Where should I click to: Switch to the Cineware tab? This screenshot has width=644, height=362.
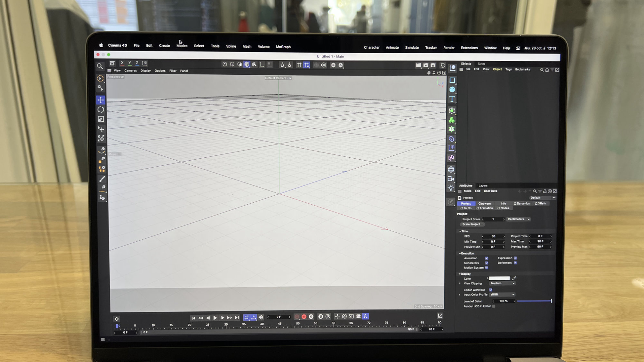484,204
